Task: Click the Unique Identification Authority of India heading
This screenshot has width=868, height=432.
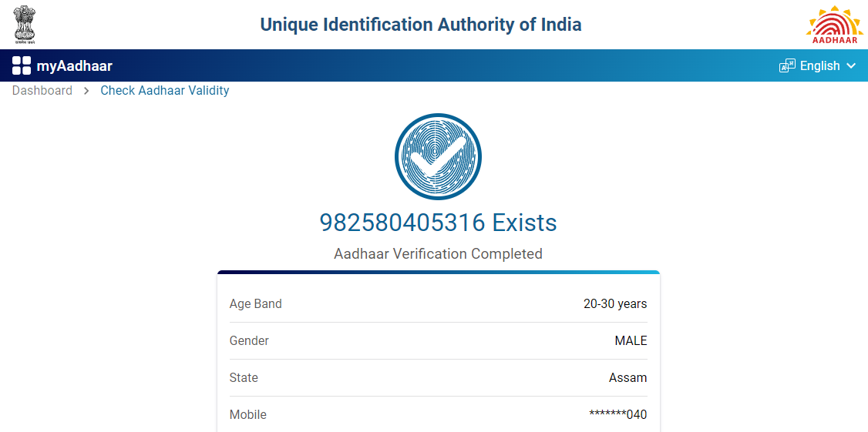Action: tap(421, 25)
